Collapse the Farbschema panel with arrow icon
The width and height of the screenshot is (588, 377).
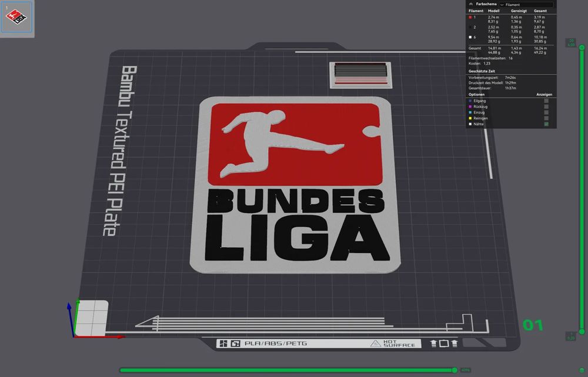pos(471,4)
